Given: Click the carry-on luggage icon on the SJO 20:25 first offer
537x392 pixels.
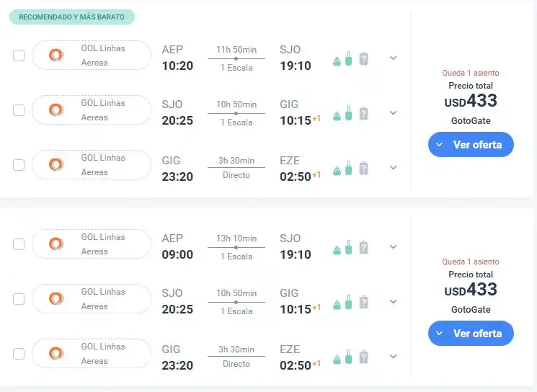Looking at the screenshot, I should (349, 113).
